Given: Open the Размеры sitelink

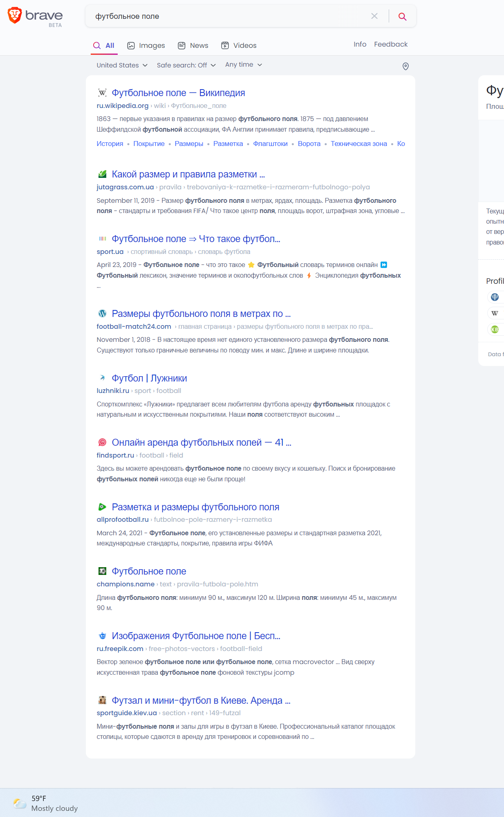Looking at the screenshot, I should 189,144.
